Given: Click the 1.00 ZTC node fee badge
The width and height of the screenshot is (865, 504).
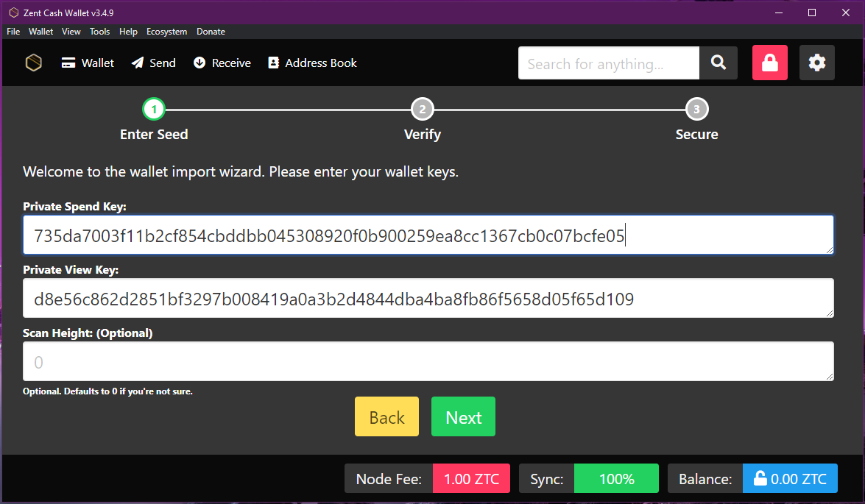Looking at the screenshot, I should click(x=471, y=479).
